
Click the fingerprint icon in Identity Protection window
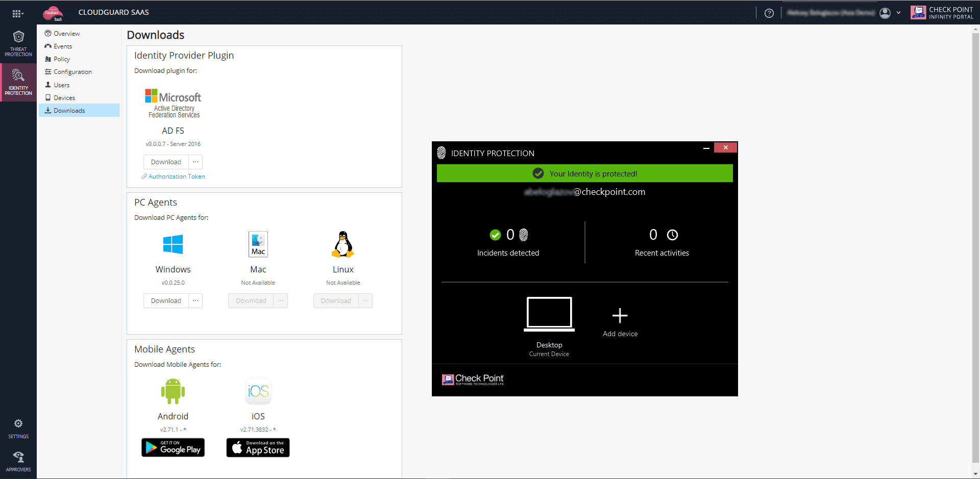pyautogui.click(x=442, y=153)
